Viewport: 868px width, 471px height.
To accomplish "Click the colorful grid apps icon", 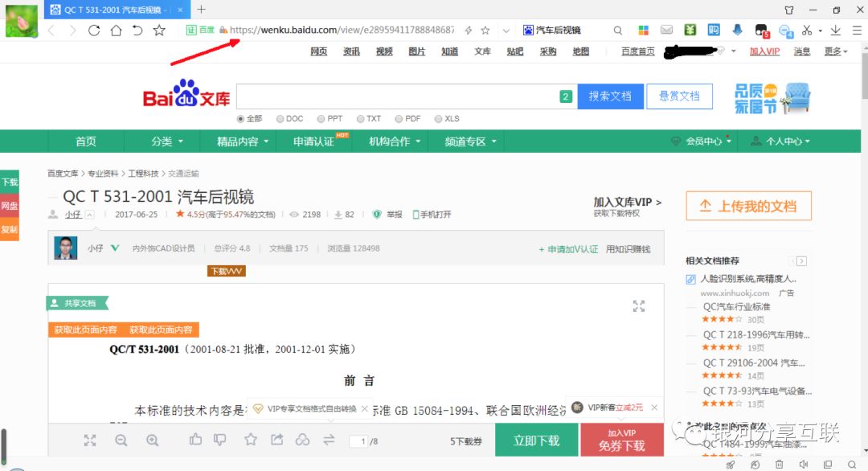I will pyautogui.click(x=643, y=30).
